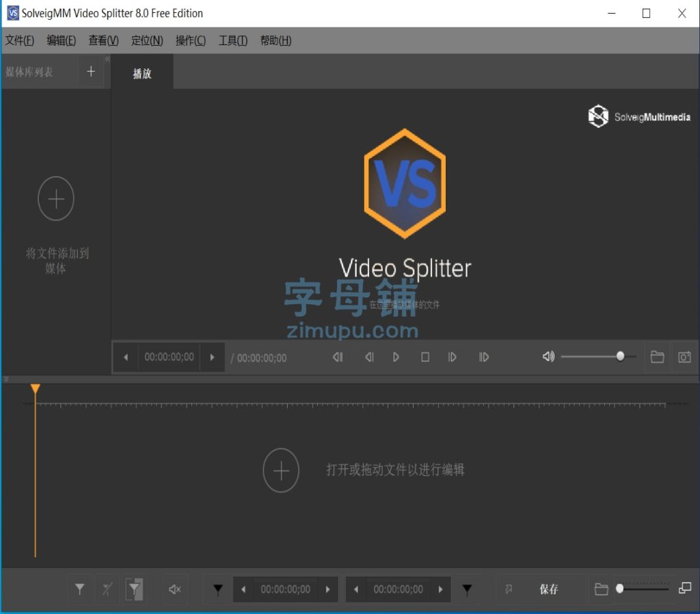
Task: Open the 编辑(E) menu
Action: tap(61, 40)
